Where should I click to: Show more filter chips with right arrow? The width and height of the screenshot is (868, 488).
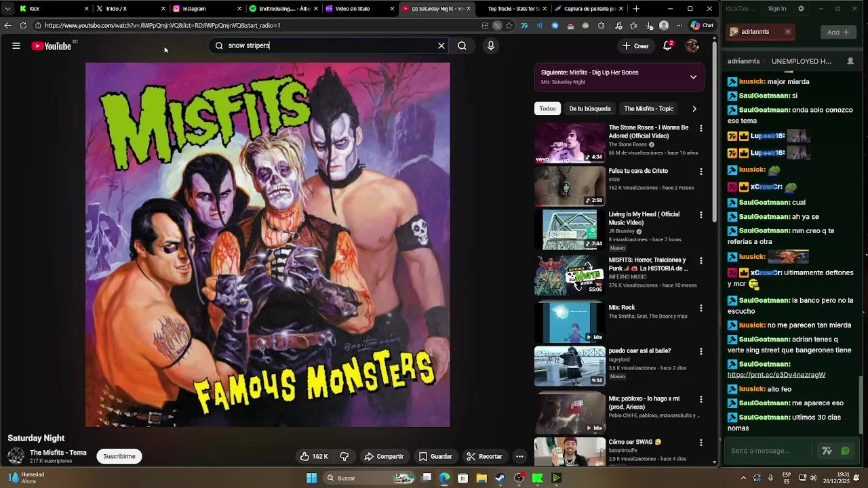click(x=694, y=108)
